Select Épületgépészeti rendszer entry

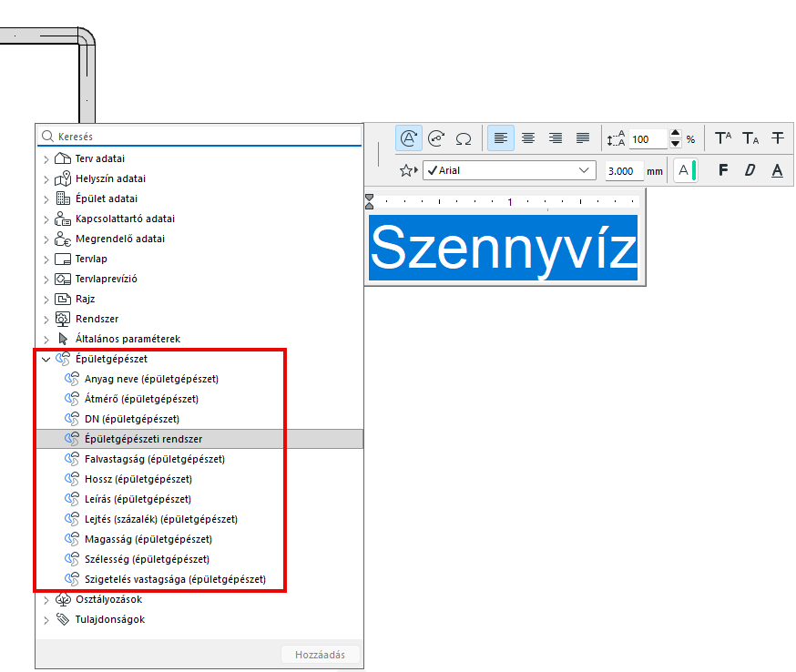click(x=200, y=439)
